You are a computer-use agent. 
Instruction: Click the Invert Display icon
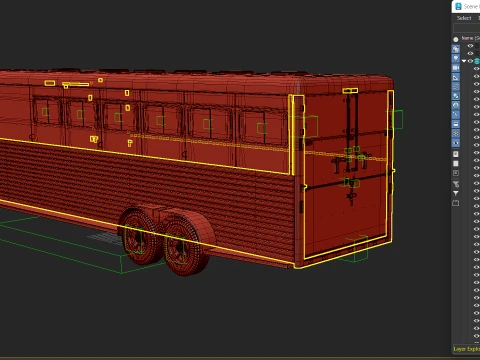[456, 173]
